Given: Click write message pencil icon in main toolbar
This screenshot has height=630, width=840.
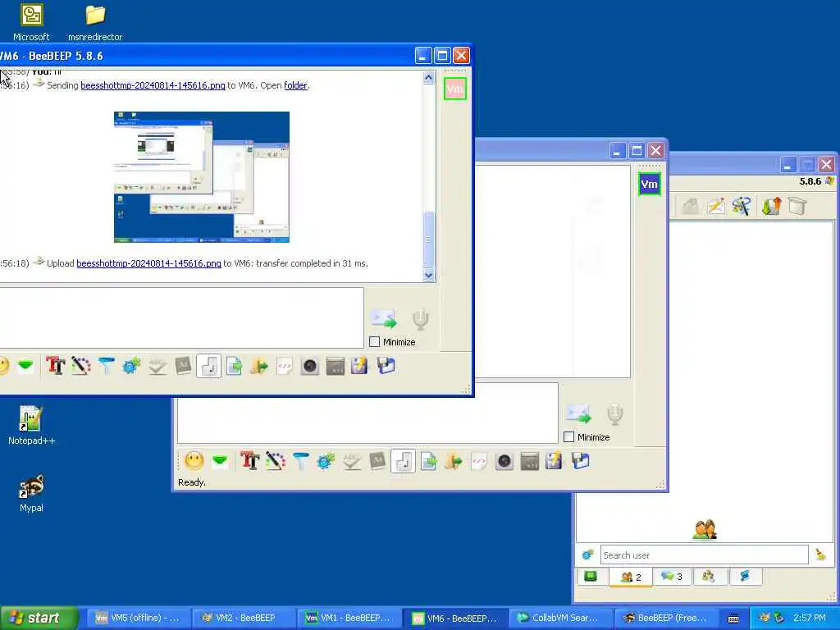Looking at the screenshot, I should click(716, 206).
